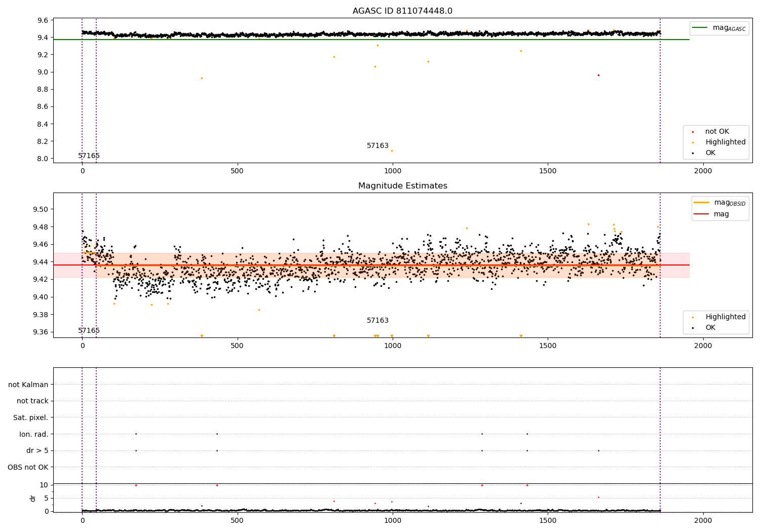Click the "dr > 5" axis label
The height and width of the screenshot is (532, 760).
(37, 450)
